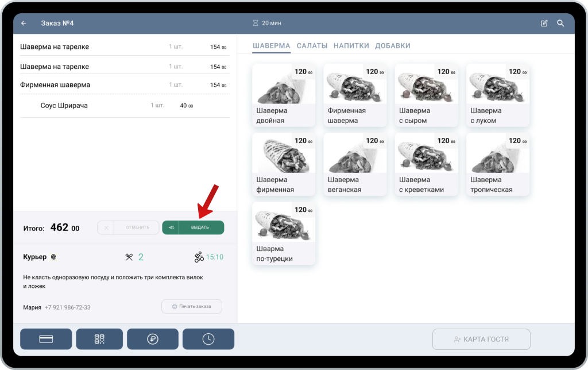Viewport: 588px width, 370px height.
Task: Click the 40 price of Соус Шрирача
Action: [x=187, y=106]
